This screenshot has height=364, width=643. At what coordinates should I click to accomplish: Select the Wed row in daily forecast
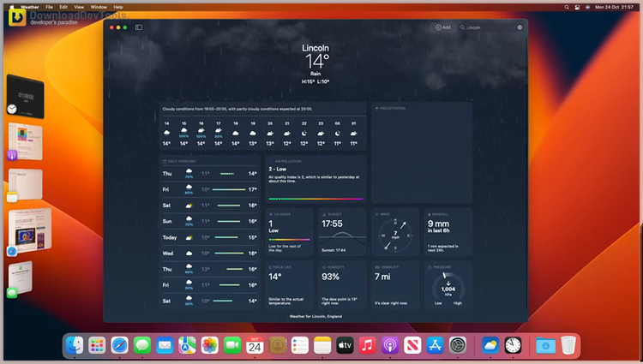[210, 254]
